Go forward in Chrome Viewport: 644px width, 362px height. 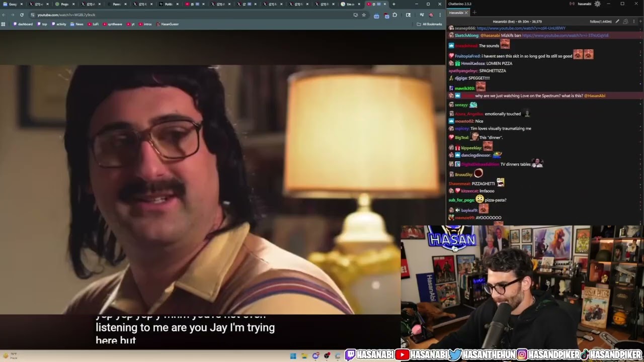point(14,15)
